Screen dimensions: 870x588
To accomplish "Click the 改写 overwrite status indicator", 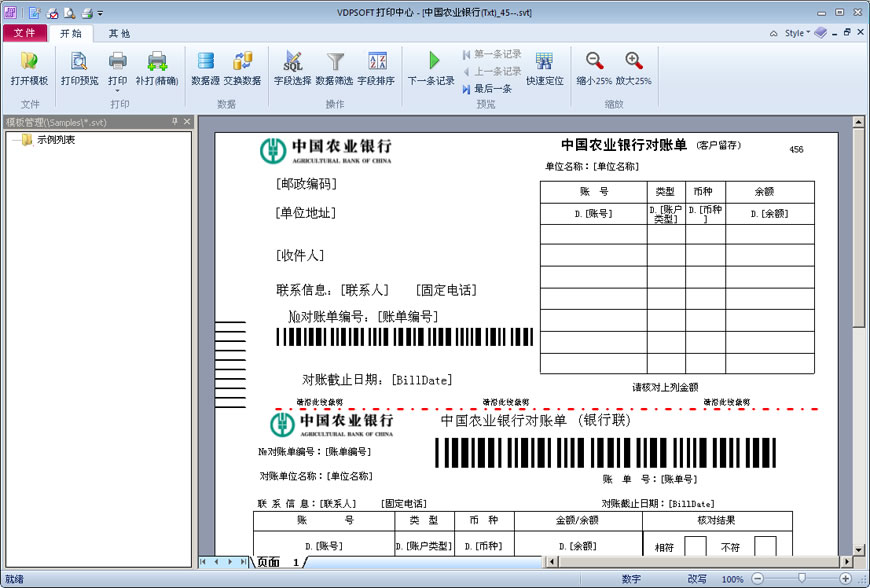I will pos(697,579).
